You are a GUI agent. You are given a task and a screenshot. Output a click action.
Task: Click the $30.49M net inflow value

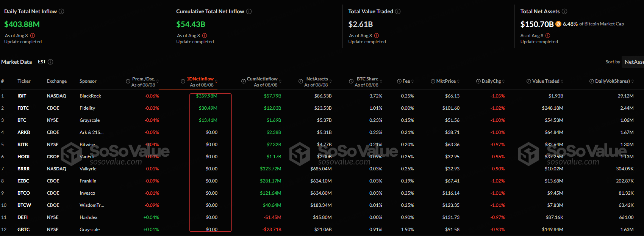point(208,108)
